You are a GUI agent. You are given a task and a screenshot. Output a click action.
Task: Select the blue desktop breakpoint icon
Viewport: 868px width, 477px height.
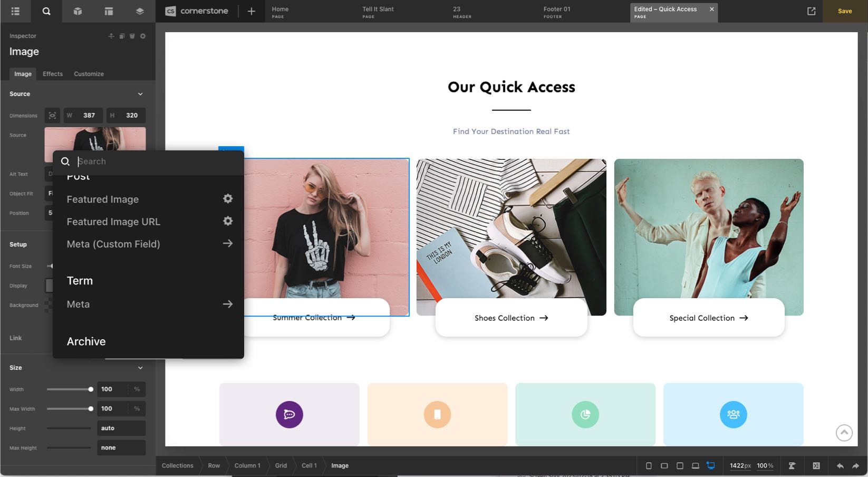point(711,466)
